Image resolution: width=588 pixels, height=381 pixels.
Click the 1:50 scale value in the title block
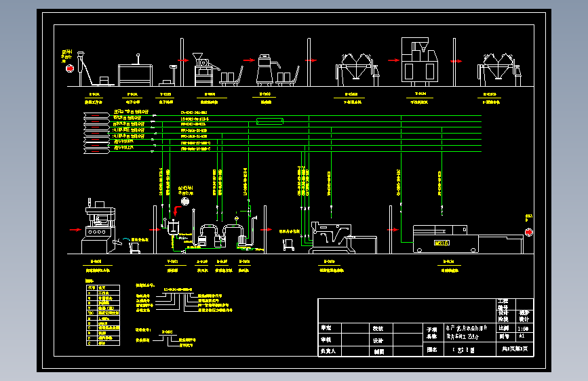(x=524, y=329)
